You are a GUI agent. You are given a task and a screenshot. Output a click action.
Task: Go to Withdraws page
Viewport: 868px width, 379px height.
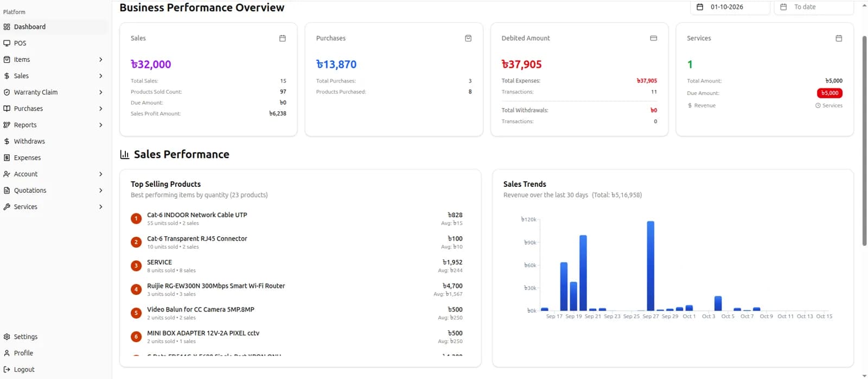[54, 141]
